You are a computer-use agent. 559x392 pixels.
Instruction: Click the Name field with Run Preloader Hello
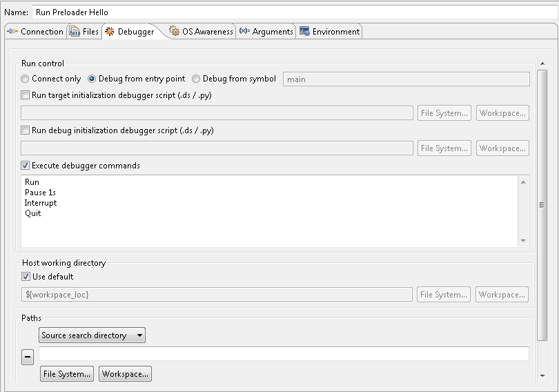coord(295,12)
